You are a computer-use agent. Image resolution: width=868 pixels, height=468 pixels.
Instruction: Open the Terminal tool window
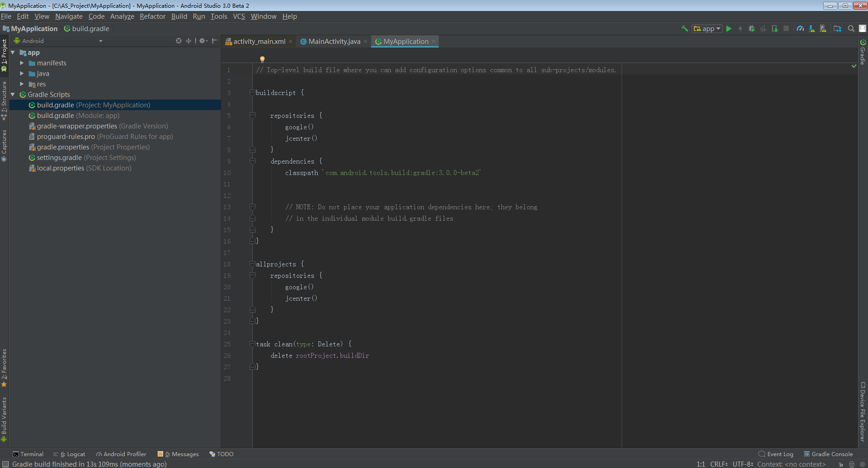[28, 454]
